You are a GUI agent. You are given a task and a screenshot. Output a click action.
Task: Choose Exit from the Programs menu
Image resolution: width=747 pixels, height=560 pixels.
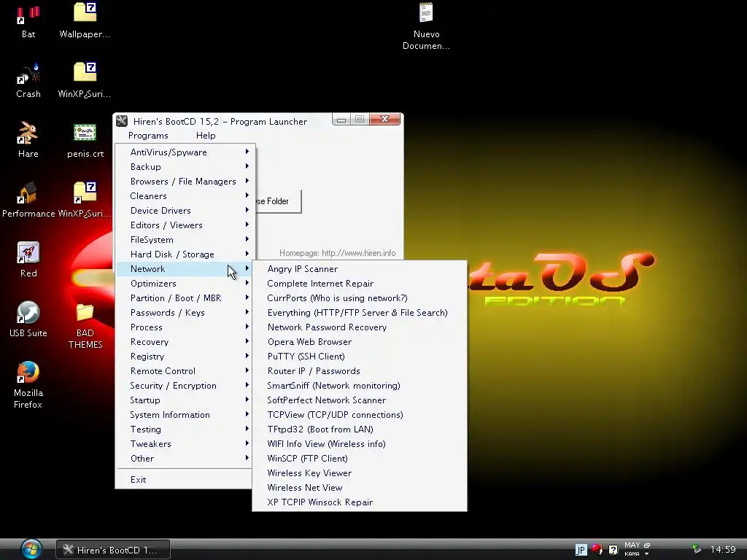tap(185, 480)
